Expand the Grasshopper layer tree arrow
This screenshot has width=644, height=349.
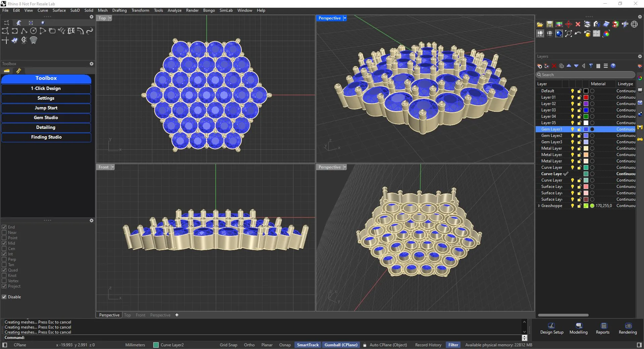click(x=539, y=206)
